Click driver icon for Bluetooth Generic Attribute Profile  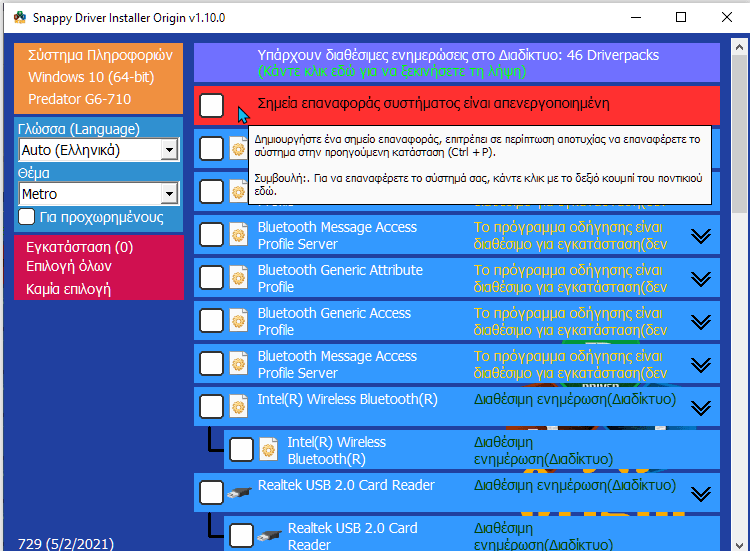(x=238, y=277)
